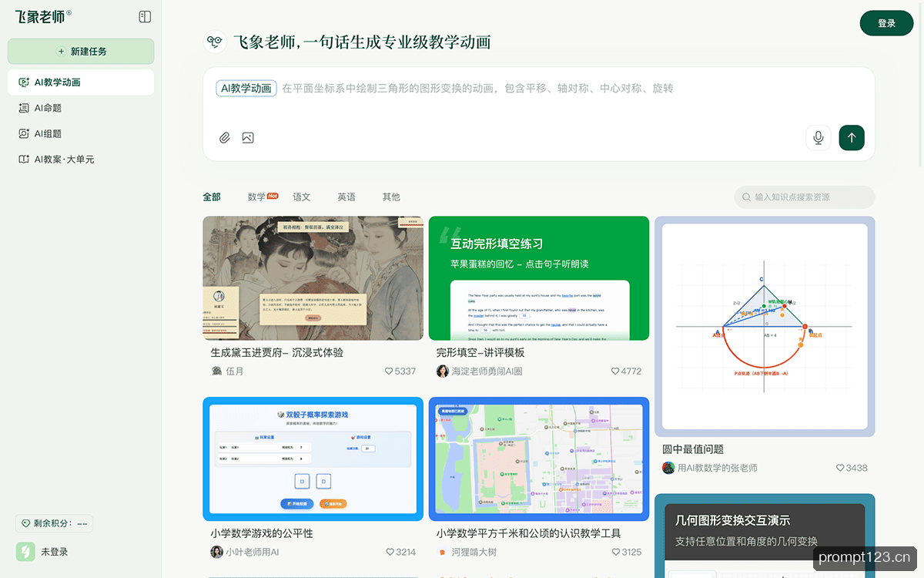Upload an image with the picture icon
This screenshot has width=924, height=578.
(x=247, y=138)
